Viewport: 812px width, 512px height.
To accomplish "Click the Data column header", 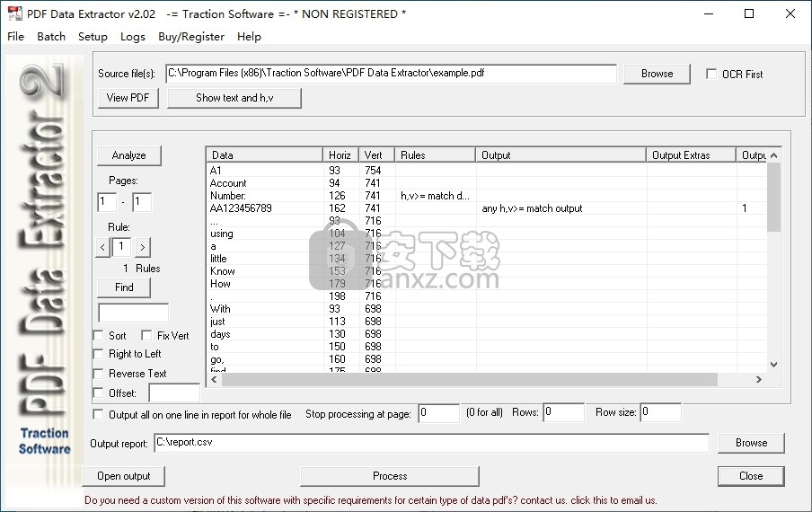I will tap(264, 155).
